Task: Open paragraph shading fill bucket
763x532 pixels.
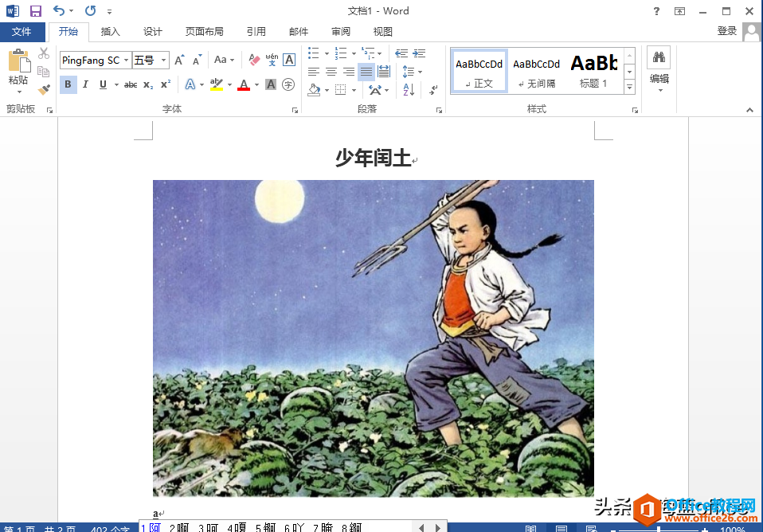Action: pos(315,90)
